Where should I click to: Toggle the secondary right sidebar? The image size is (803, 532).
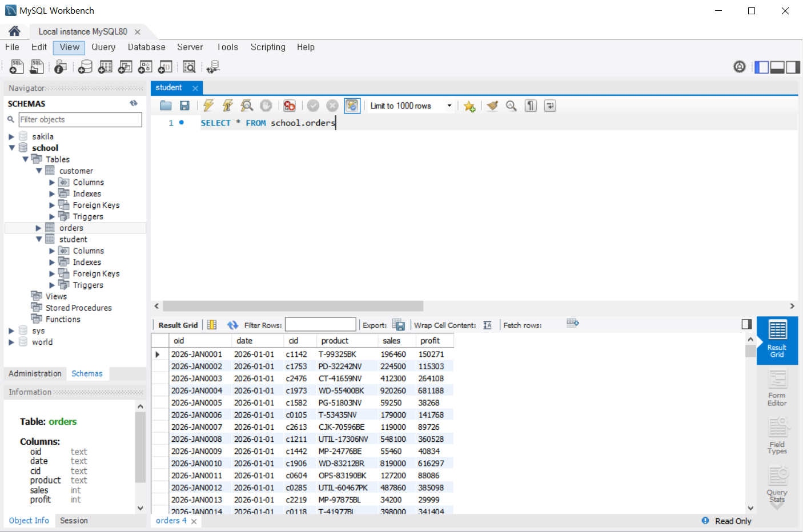pyautogui.click(x=793, y=67)
